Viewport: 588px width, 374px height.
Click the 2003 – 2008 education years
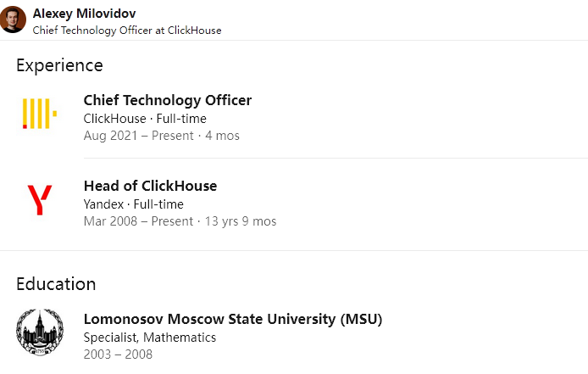[118, 354]
